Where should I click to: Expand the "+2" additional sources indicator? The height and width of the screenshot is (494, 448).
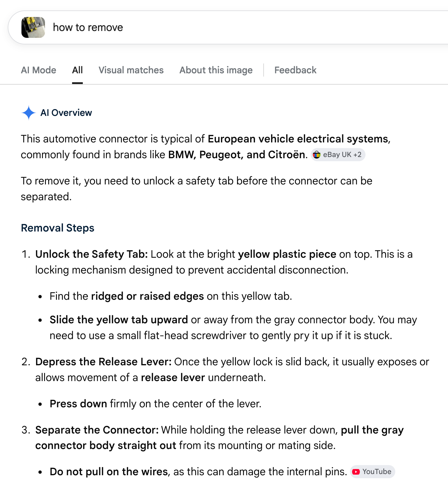pyautogui.click(x=357, y=155)
